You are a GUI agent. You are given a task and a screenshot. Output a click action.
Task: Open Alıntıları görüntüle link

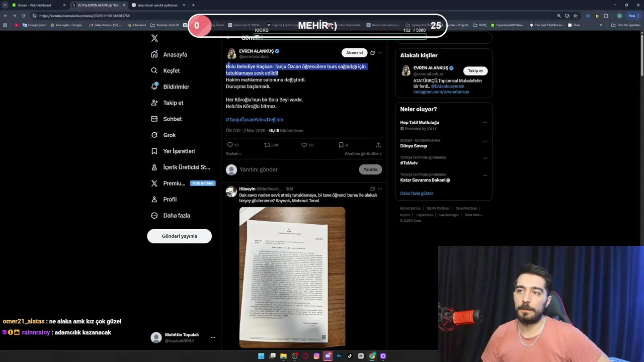click(363, 154)
